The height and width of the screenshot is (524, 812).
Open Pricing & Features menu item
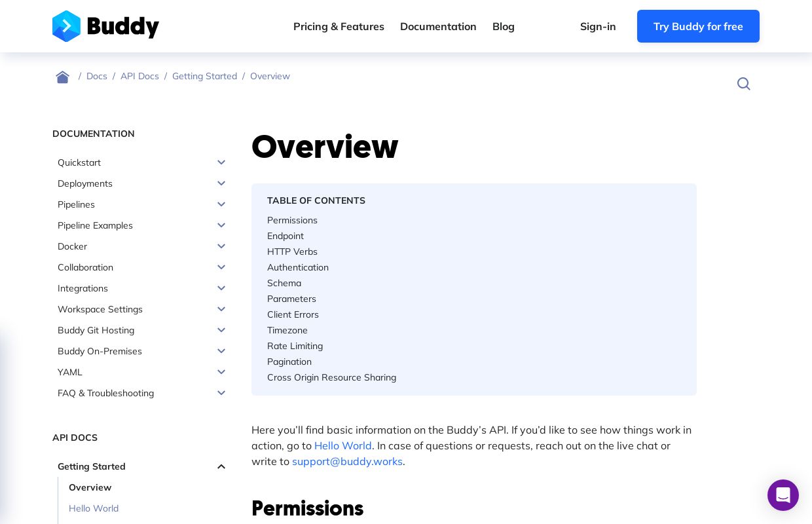pyautogui.click(x=339, y=26)
